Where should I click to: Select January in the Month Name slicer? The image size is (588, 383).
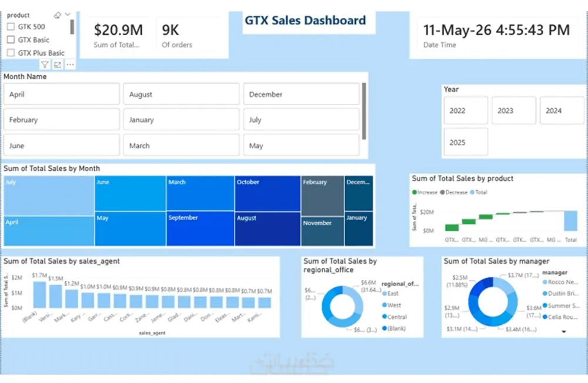181,120
